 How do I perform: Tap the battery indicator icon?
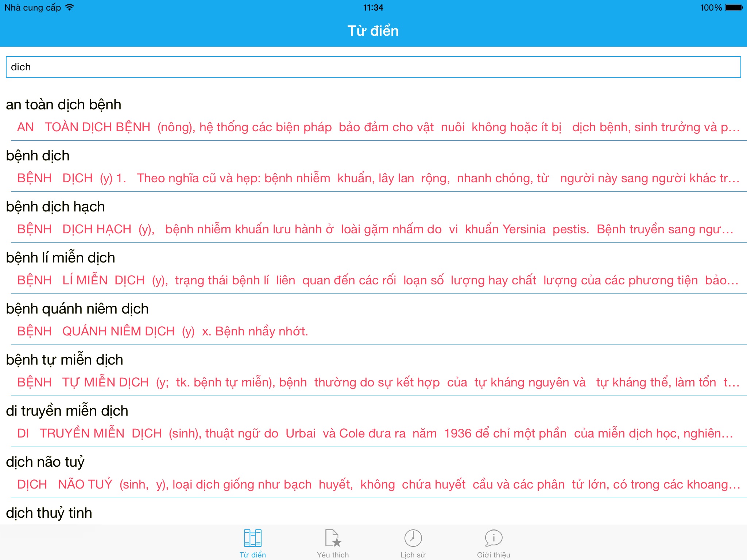734,7
